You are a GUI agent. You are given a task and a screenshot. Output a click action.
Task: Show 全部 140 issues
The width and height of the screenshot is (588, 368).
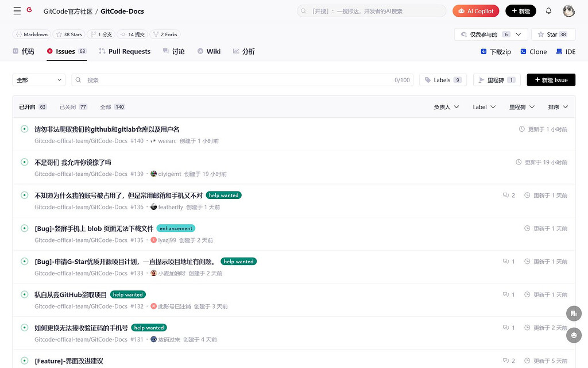[x=113, y=107]
